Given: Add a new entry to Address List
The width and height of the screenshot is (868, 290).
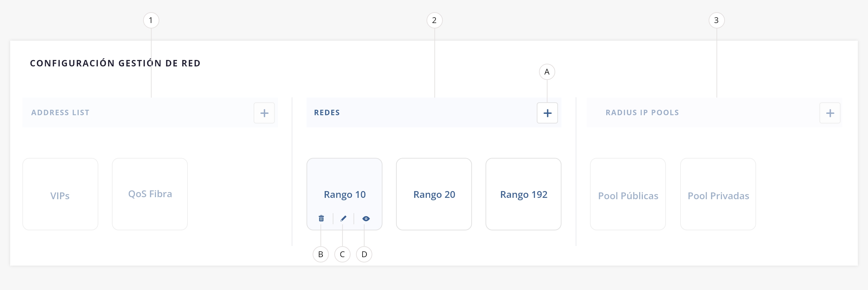Looking at the screenshot, I should pyautogui.click(x=264, y=113).
